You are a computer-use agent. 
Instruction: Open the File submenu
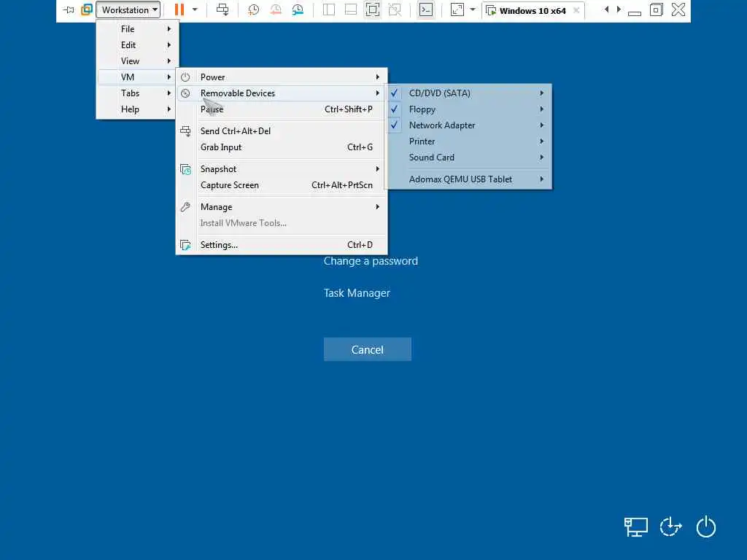[x=138, y=29]
